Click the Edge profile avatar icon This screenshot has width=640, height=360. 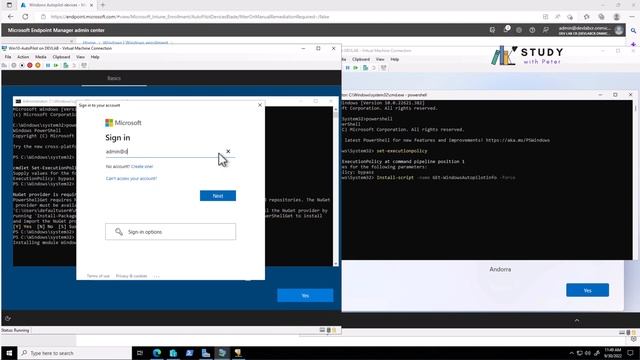point(617,17)
